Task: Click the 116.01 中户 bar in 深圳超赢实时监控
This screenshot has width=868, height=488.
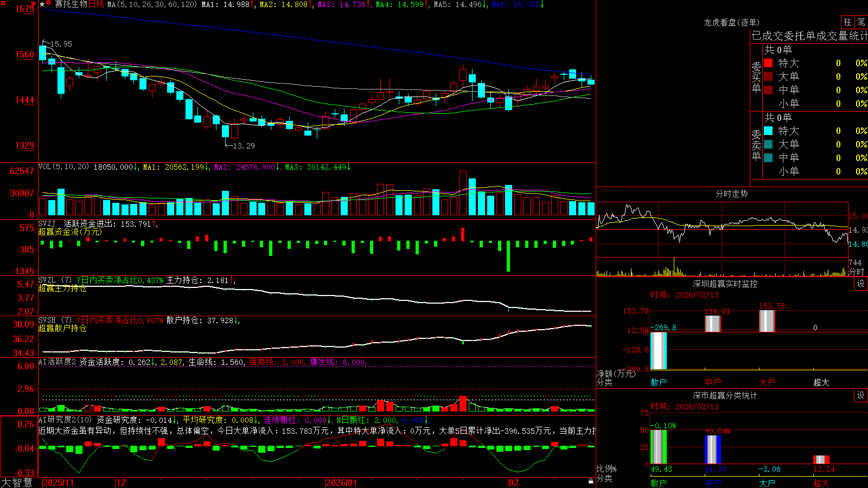Action: [713, 324]
